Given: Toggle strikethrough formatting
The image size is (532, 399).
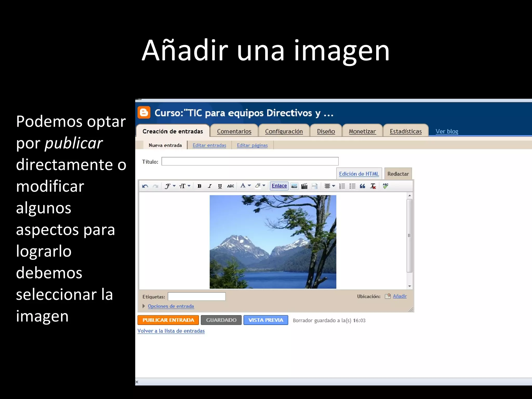Looking at the screenshot, I should 230,186.
